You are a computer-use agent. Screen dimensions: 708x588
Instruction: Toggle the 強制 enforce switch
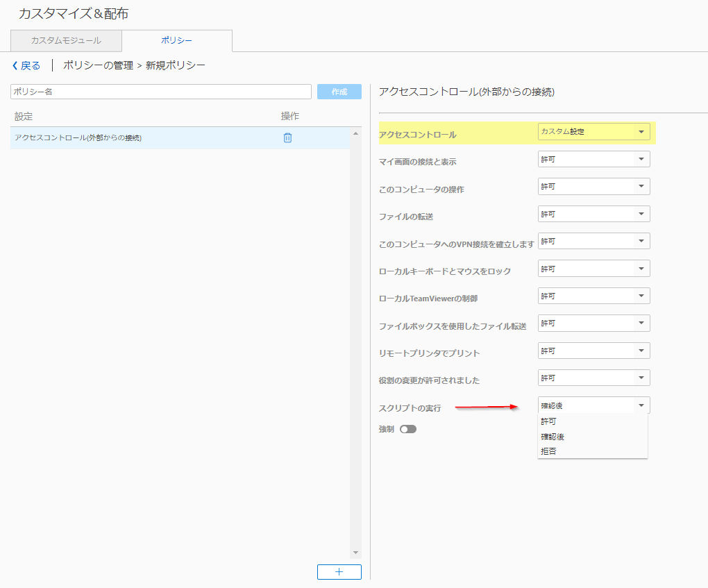pos(407,429)
